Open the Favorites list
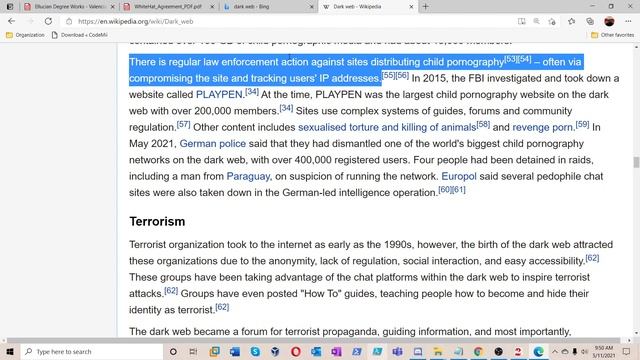 (571, 21)
